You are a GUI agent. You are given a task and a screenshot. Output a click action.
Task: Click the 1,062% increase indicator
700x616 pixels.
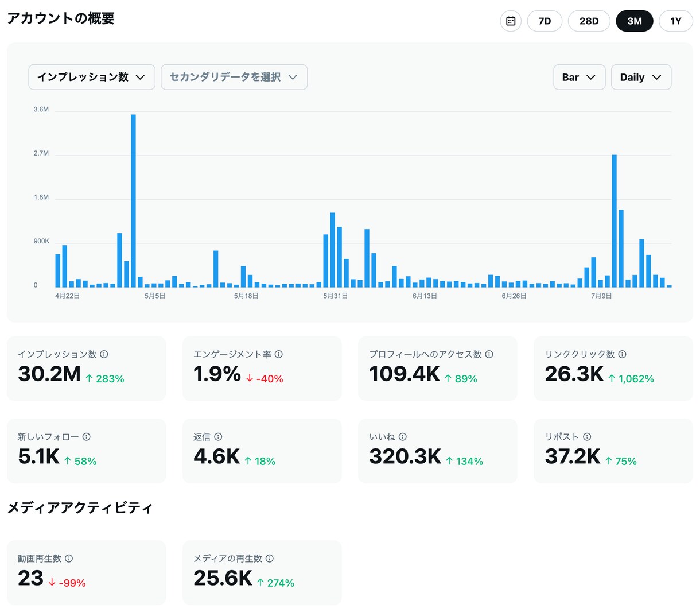tap(631, 379)
